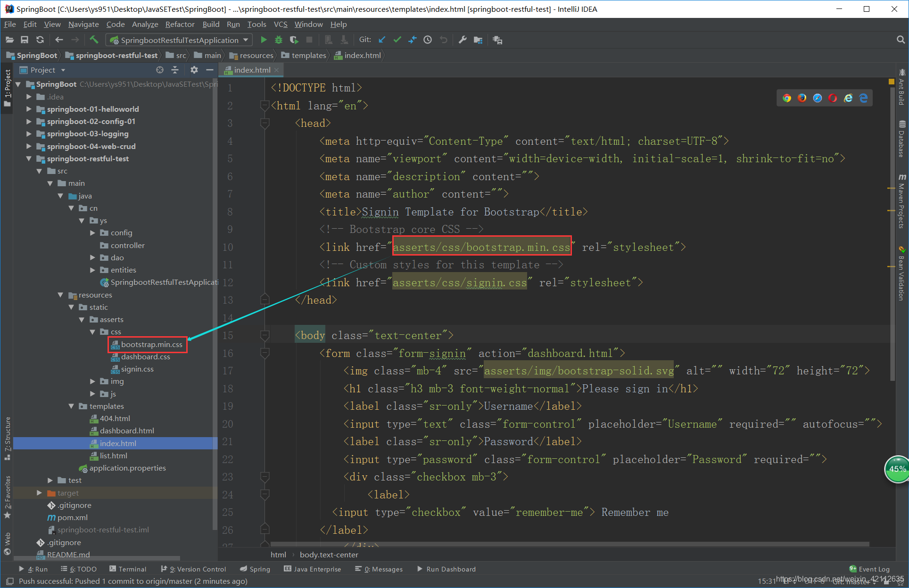
Task: Toggle the Structure side panel
Action: tap(7, 438)
